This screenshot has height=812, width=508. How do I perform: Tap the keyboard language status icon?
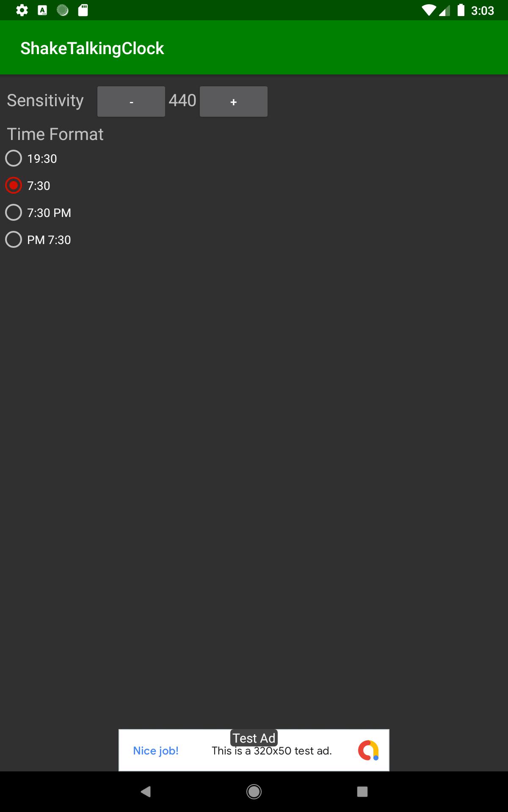coord(42,10)
